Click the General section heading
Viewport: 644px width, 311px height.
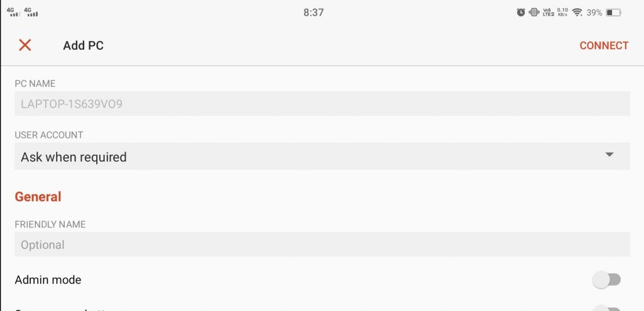tap(38, 196)
